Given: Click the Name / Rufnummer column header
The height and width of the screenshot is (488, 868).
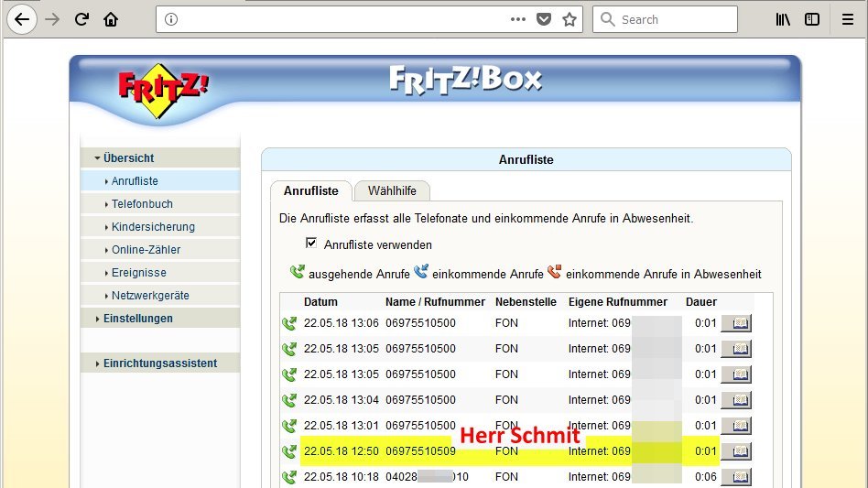Looking at the screenshot, I should coord(435,302).
